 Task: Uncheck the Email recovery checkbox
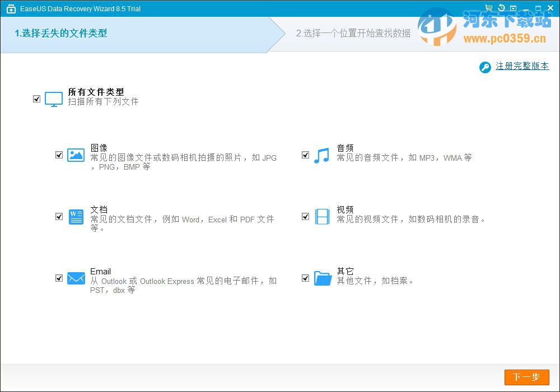(x=59, y=278)
